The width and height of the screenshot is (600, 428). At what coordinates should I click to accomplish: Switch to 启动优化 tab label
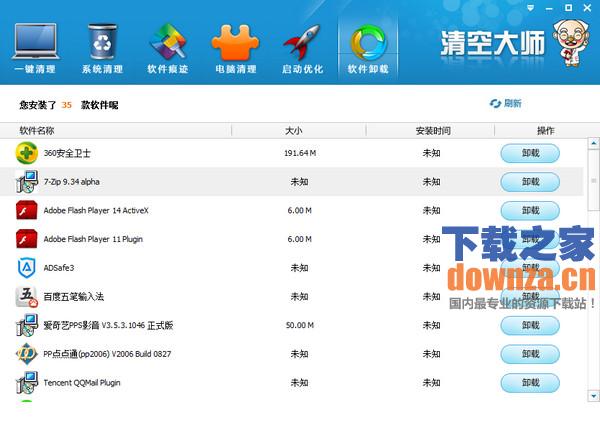point(302,69)
